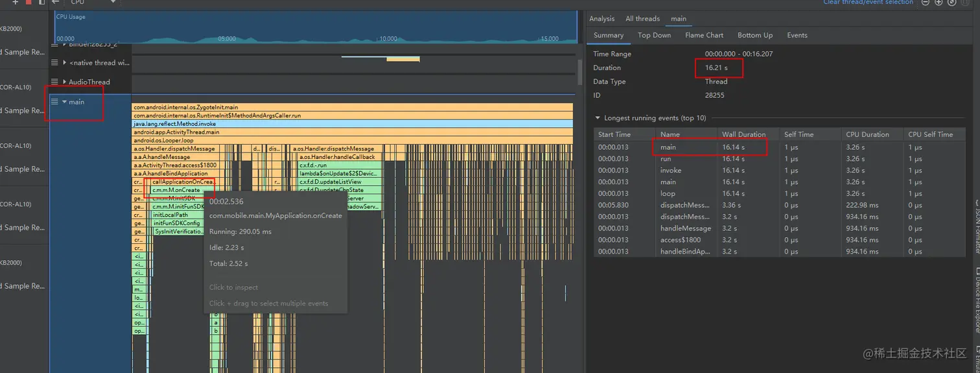Image resolution: width=980 pixels, height=373 pixels.
Task: Click the back arrow in the profiler toolbar
Action: pos(56,3)
